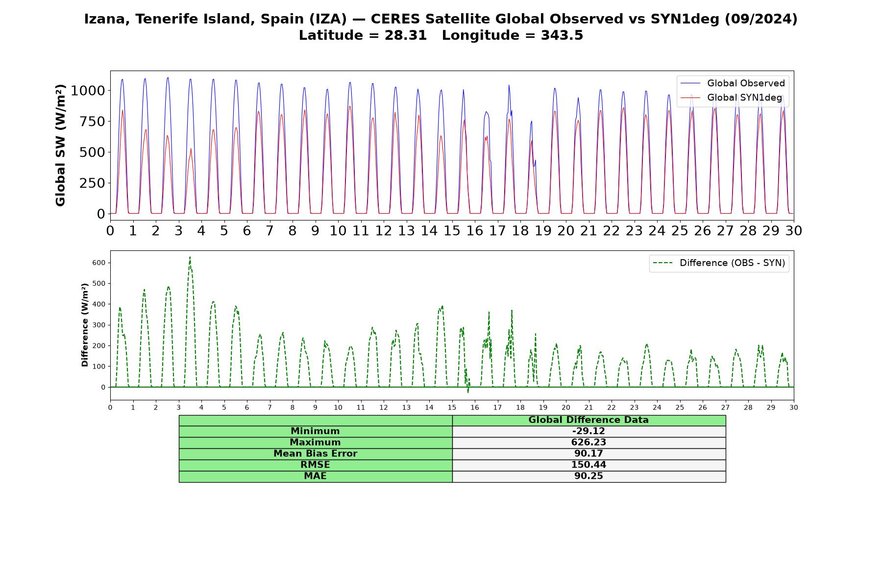Select the Mean Bias Error row label

pyautogui.click(x=316, y=454)
